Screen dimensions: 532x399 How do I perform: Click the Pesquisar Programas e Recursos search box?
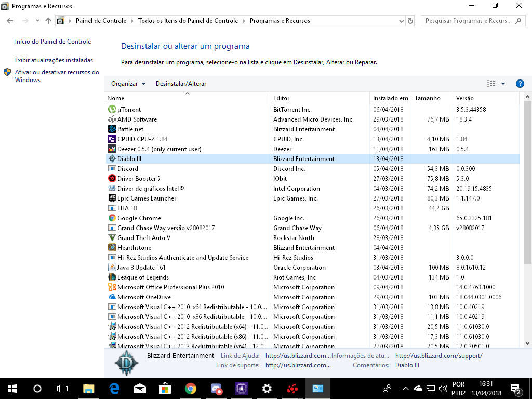pos(473,21)
